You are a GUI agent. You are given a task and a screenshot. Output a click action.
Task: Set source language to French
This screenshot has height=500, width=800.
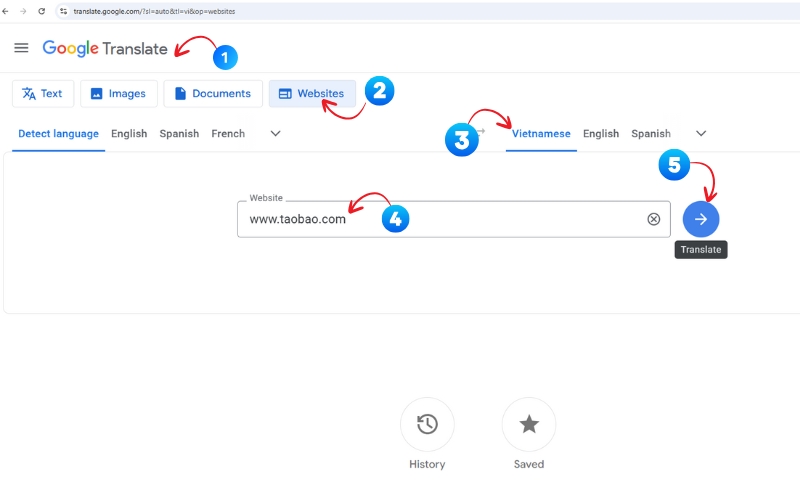click(228, 134)
